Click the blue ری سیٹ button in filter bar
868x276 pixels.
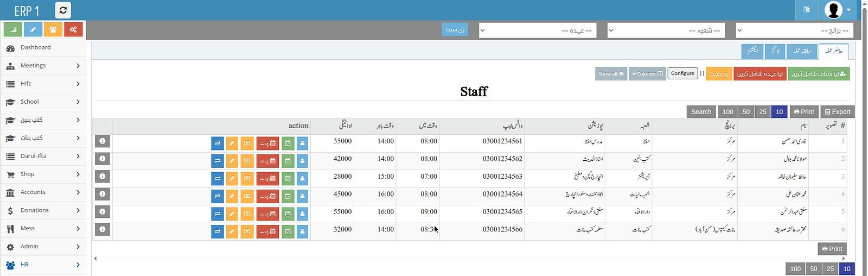pos(455,30)
